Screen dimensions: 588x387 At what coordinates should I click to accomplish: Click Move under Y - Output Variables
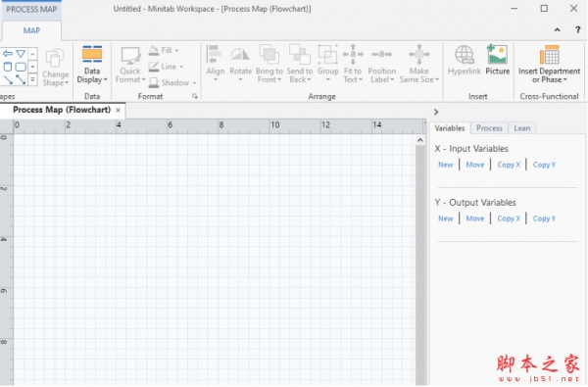click(474, 218)
